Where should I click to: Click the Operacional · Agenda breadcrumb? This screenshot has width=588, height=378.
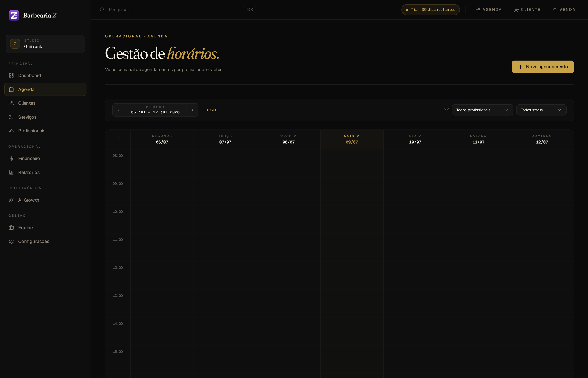pos(136,36)
